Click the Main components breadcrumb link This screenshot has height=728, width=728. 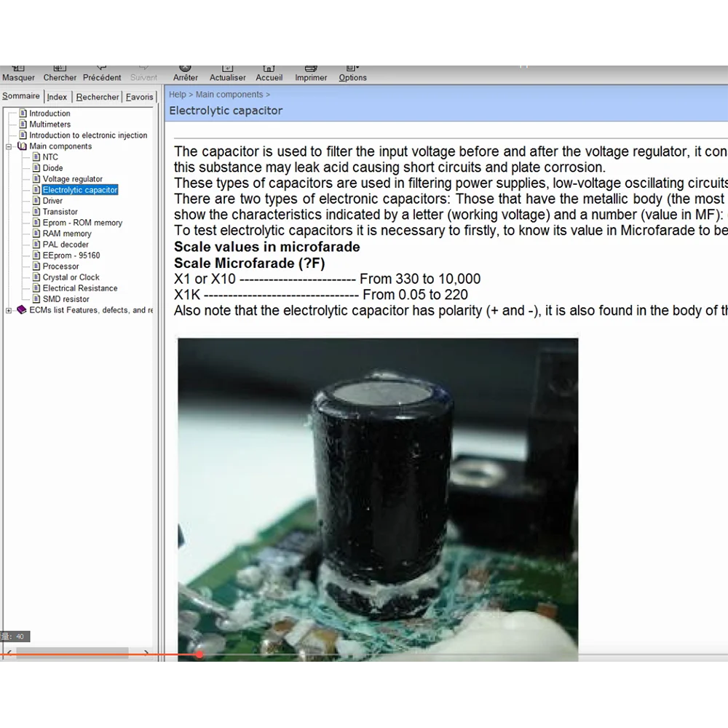pos(229,94)
